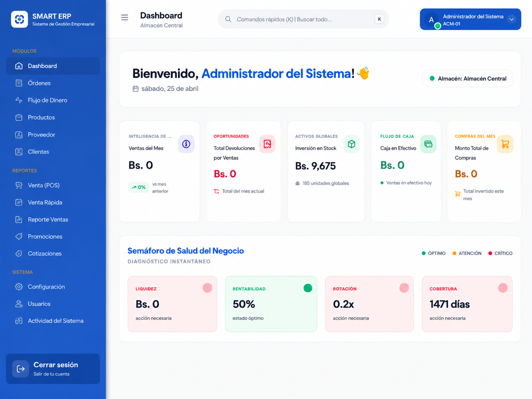
Task: Open the Proveedor module
Action: (53, 134)
